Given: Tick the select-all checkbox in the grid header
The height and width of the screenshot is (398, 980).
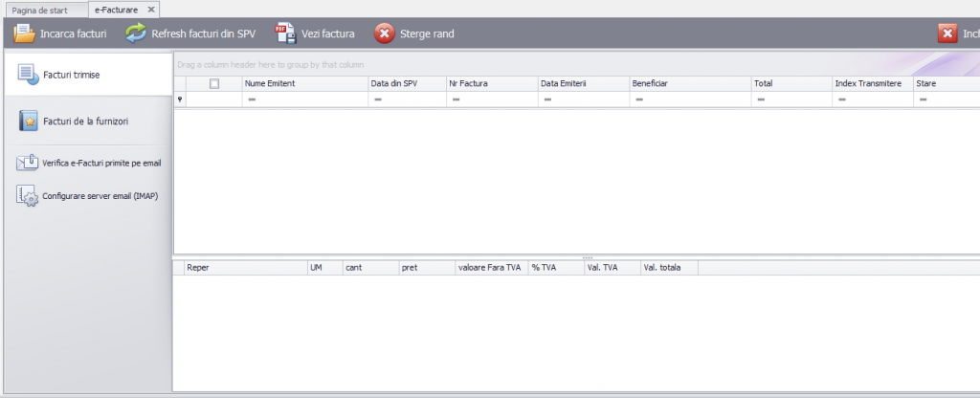Looking at the screenshot, I should click(x=214, y=84).
